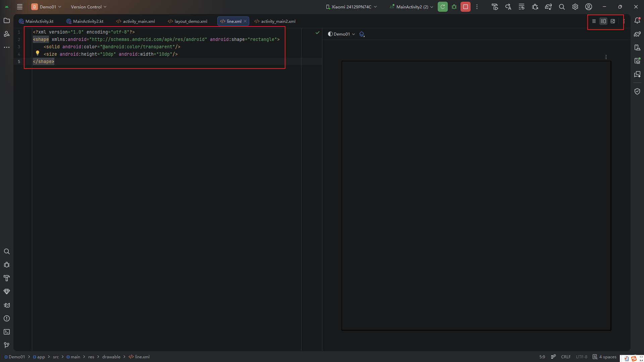
Task: Open the Find tool window in left sidebar
Action: point(7,252)
